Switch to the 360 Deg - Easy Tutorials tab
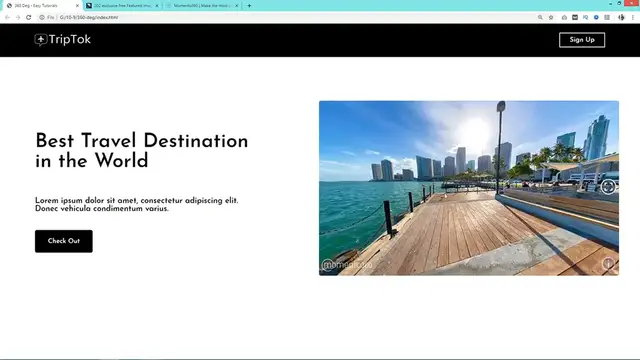The height and width of the screenshot is (360, 640). tap(41, 6)
